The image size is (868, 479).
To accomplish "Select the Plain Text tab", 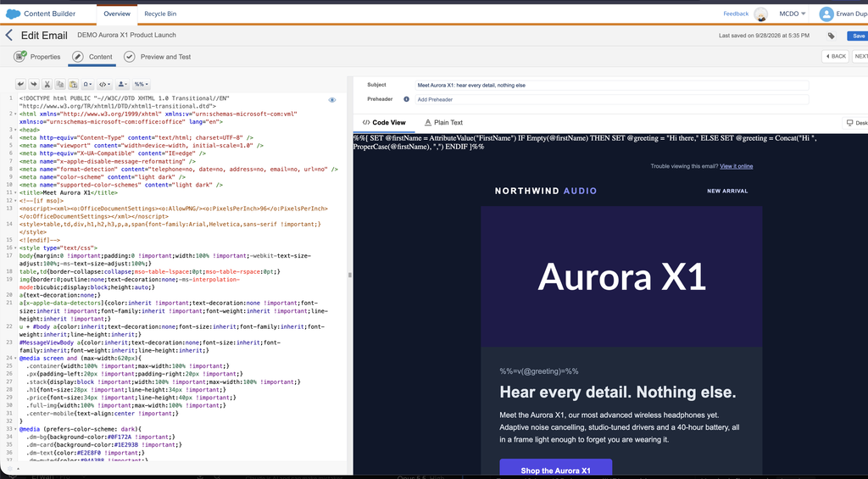I will 443,122.
